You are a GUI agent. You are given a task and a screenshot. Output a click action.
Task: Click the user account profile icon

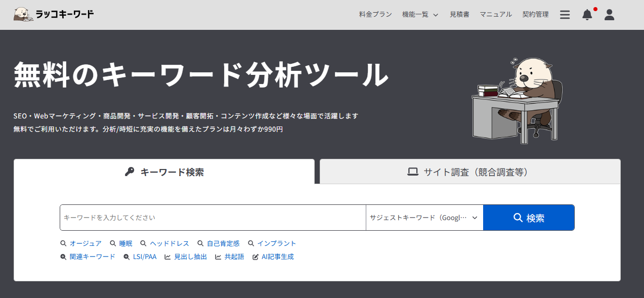[609, 15]
